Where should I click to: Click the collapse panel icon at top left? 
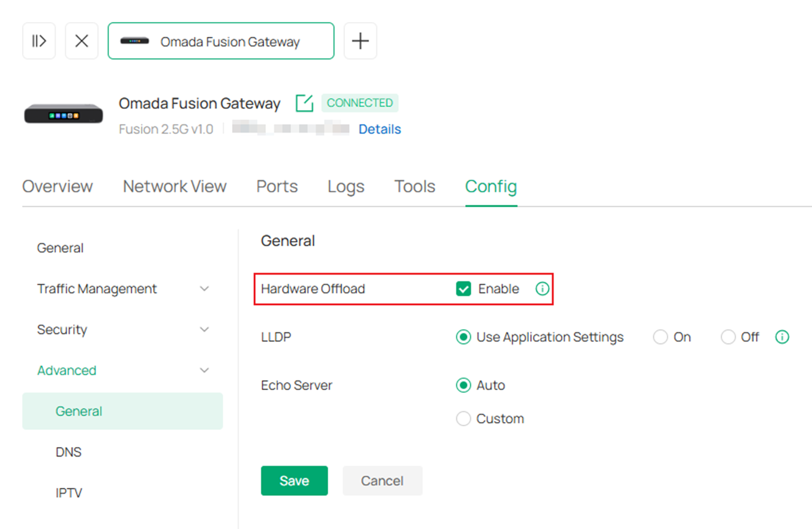(39, 41)
